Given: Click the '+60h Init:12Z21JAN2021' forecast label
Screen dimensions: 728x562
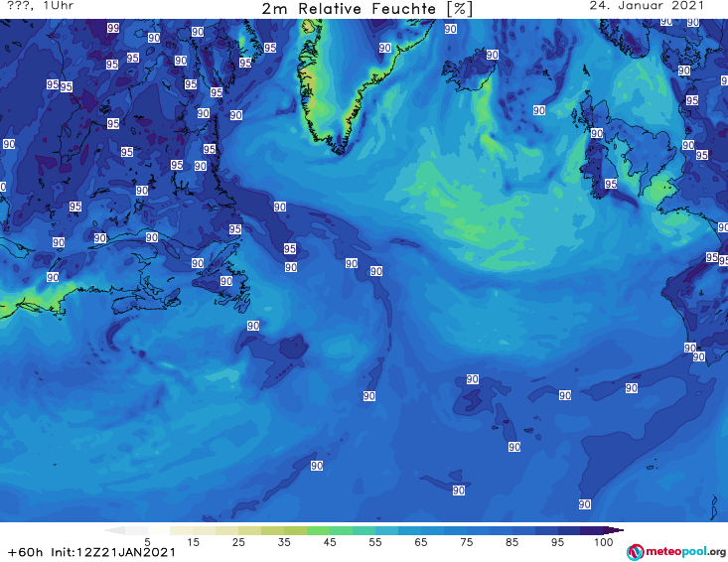Looking at the screenshot, I should click(x=91, y=552).
